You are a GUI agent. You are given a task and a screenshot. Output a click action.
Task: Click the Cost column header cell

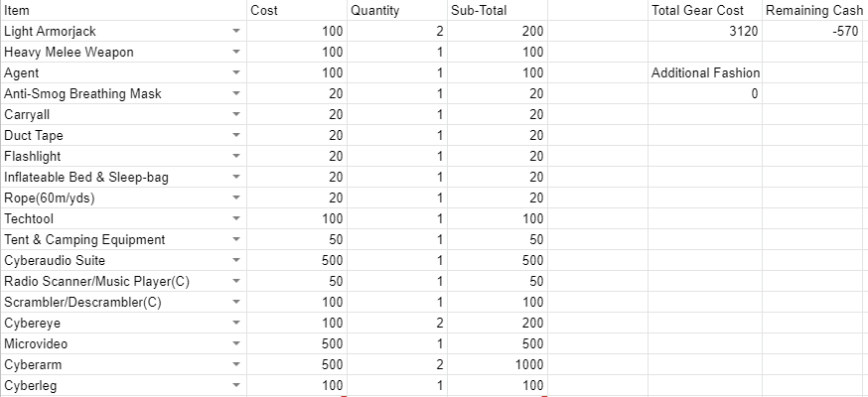tap(297, 11)
